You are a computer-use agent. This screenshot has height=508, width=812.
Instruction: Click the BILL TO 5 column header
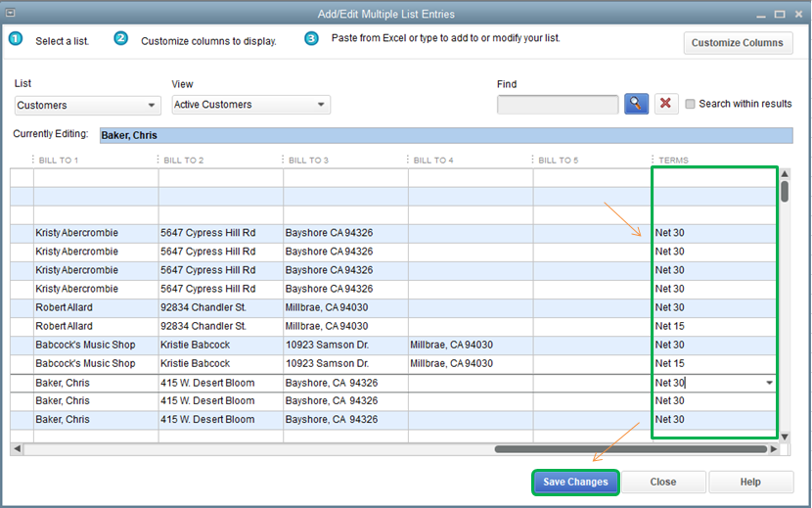[559, 161]
